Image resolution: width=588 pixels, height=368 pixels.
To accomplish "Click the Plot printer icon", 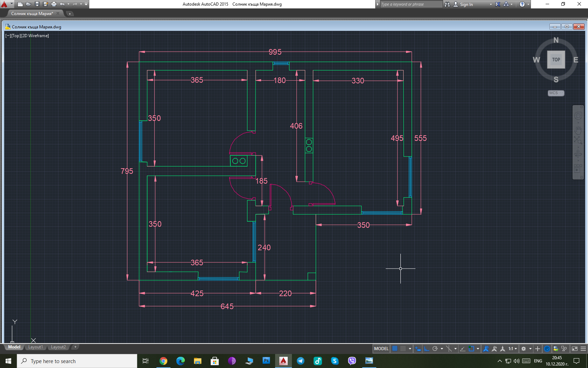I will tap(54, 4).
